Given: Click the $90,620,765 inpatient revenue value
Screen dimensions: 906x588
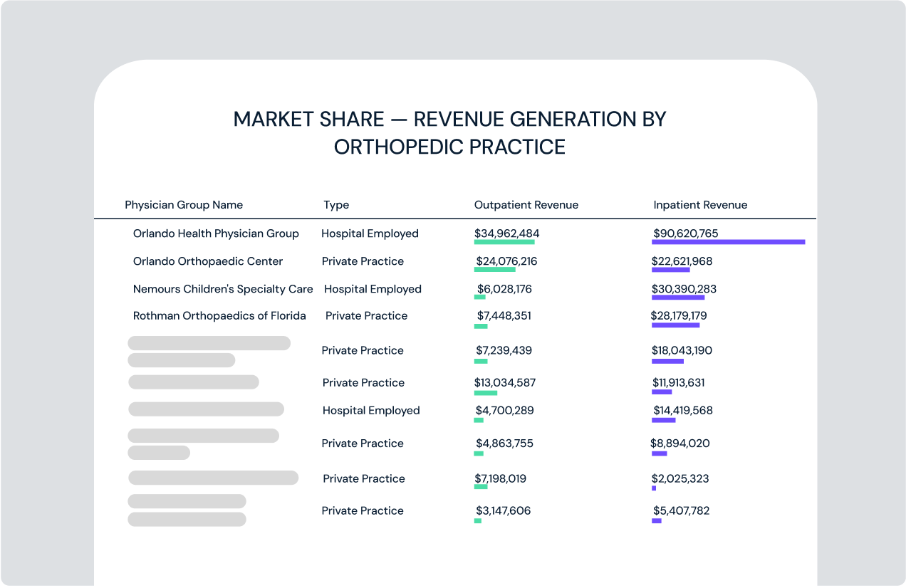Looking at the screenshot, I should [x=686, y=233].
